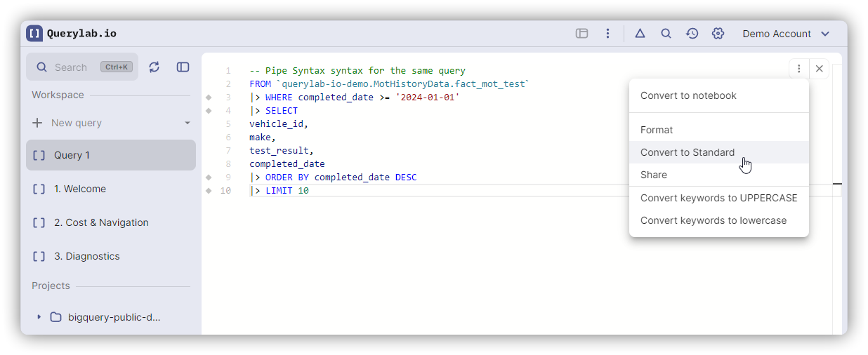Open query history clock icon
Image resolution: width=868 pixels, height=355 pixels.
coord(692,34)
